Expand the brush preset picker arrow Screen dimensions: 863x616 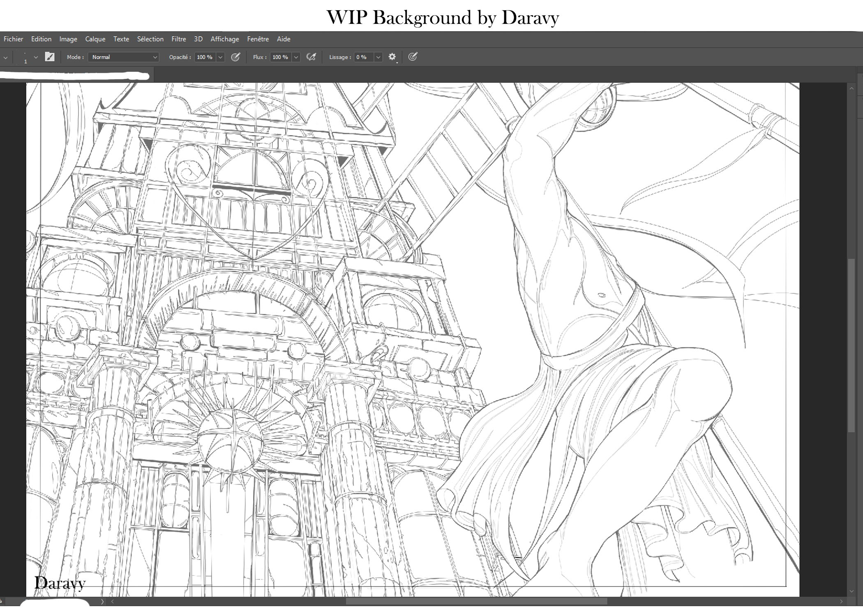[36, 57]
